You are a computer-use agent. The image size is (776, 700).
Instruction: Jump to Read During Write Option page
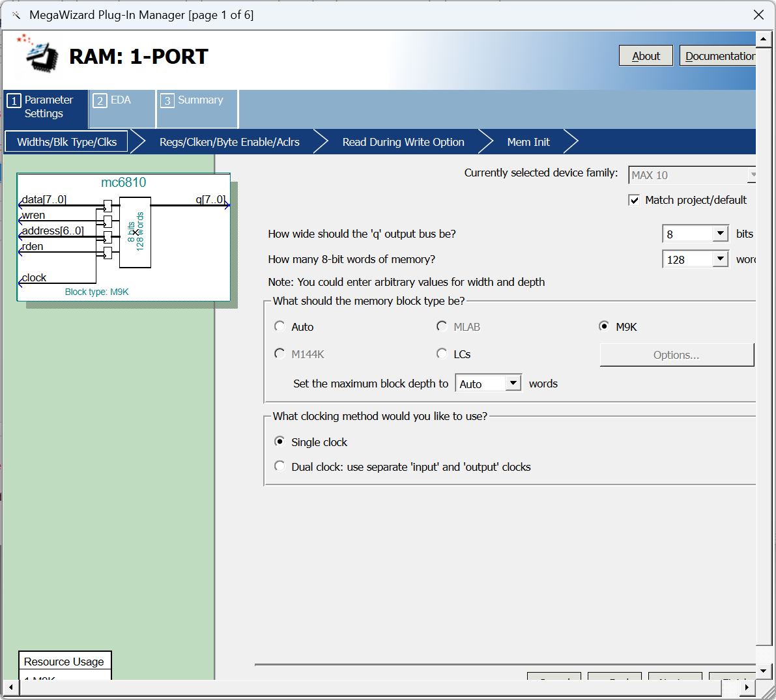point(403,142)
